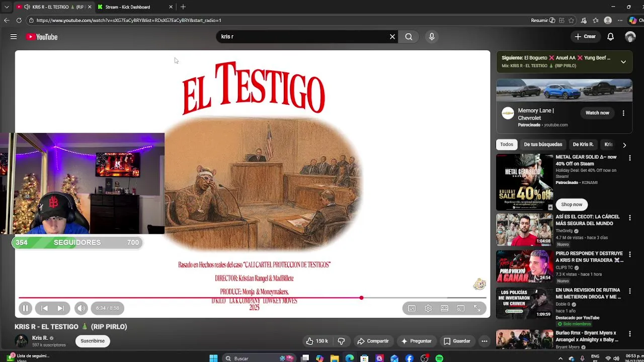Screen dimensions: 644x362
Task: Skip to the next video
Action: click(x=60, y=308)
